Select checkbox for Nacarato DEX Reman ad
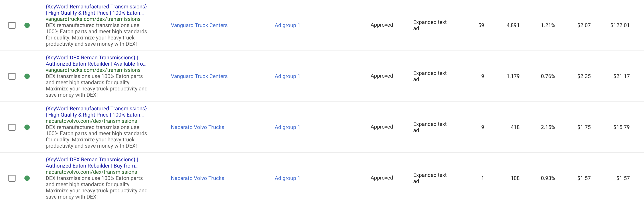644x203 pixels. click(x=12, y=178)
